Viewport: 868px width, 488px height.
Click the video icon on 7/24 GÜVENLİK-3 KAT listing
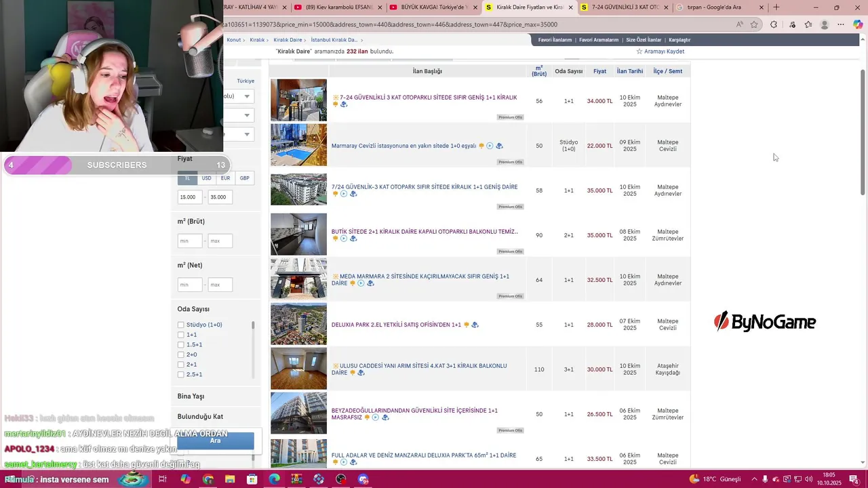[x=344, y=194]
